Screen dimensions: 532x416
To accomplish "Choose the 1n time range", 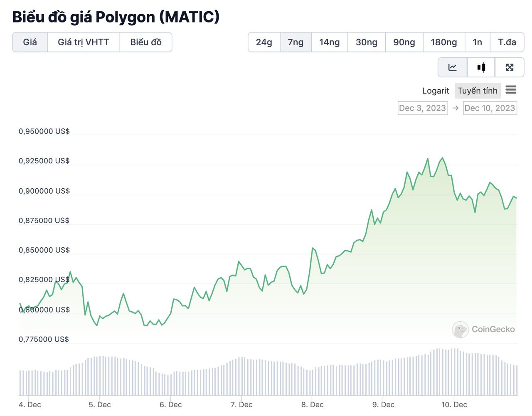I will click(x=478, y=42).
